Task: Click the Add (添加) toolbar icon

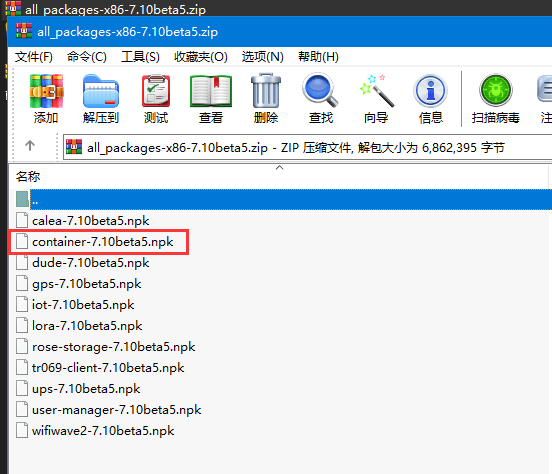Action: (x=46, y=99)
